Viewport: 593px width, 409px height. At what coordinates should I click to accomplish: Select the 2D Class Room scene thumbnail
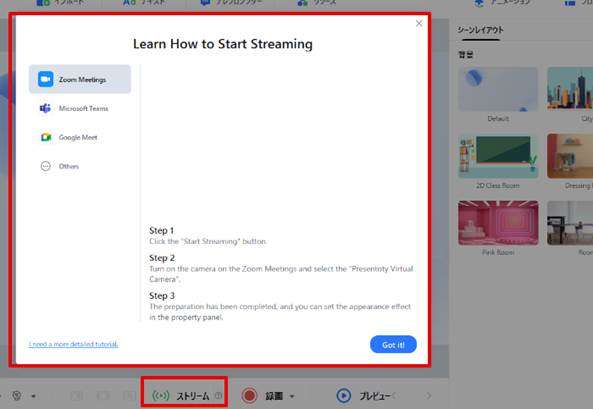498,156
